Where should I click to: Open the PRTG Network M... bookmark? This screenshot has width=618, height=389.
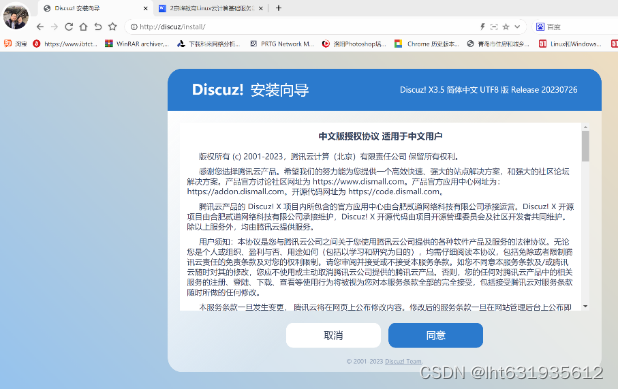[x=282, y=44]
